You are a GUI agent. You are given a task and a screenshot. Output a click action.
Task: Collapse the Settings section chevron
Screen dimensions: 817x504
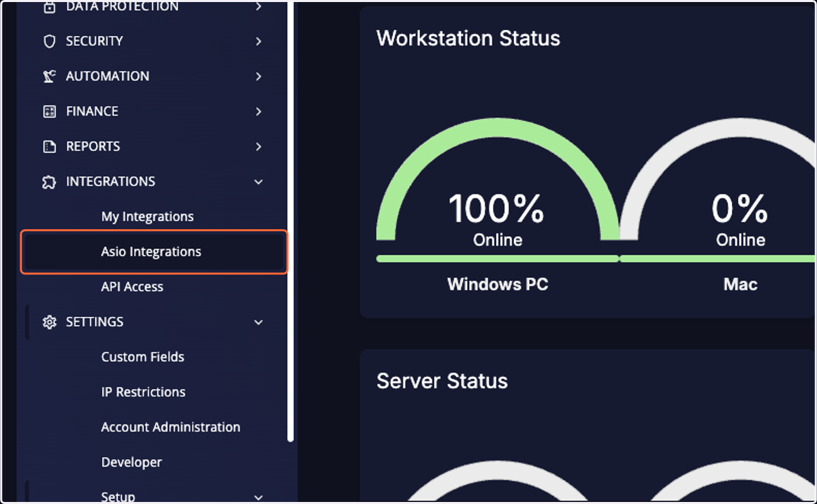click(x=259, y=322)
